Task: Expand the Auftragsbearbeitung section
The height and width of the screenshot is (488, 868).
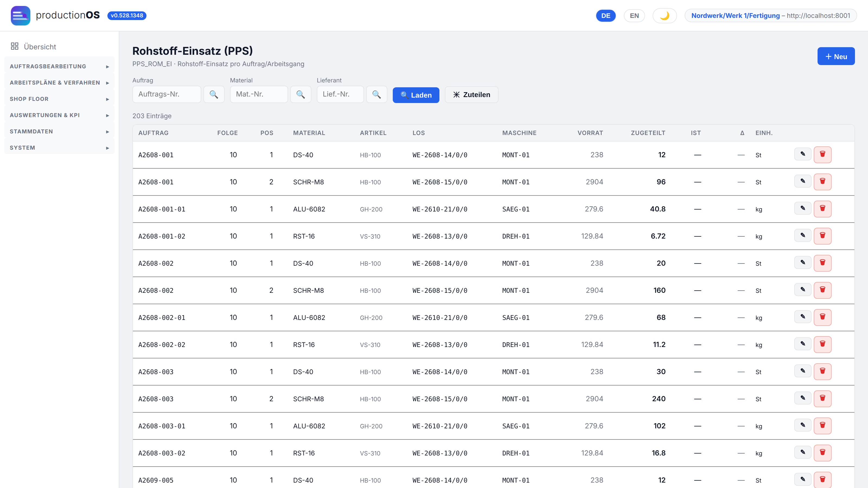Action: pyautogui.click(x=59, y=66)
